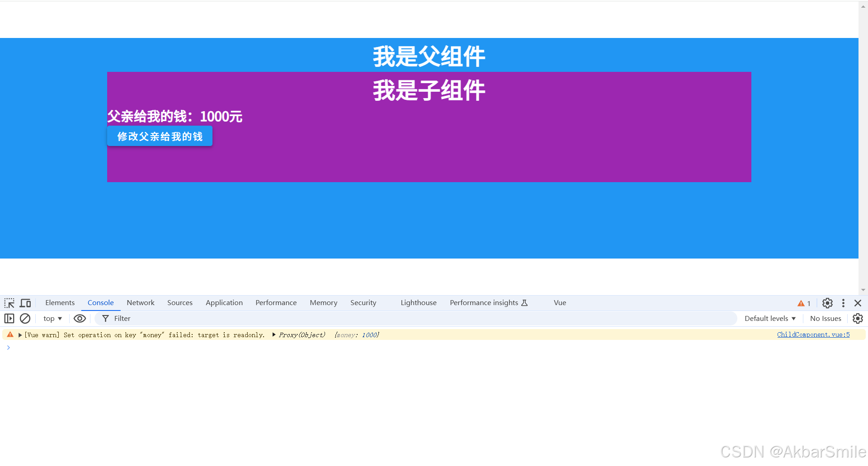Activate the inspect element picker icon
868x466 pixels.
(x=9, y=303)
